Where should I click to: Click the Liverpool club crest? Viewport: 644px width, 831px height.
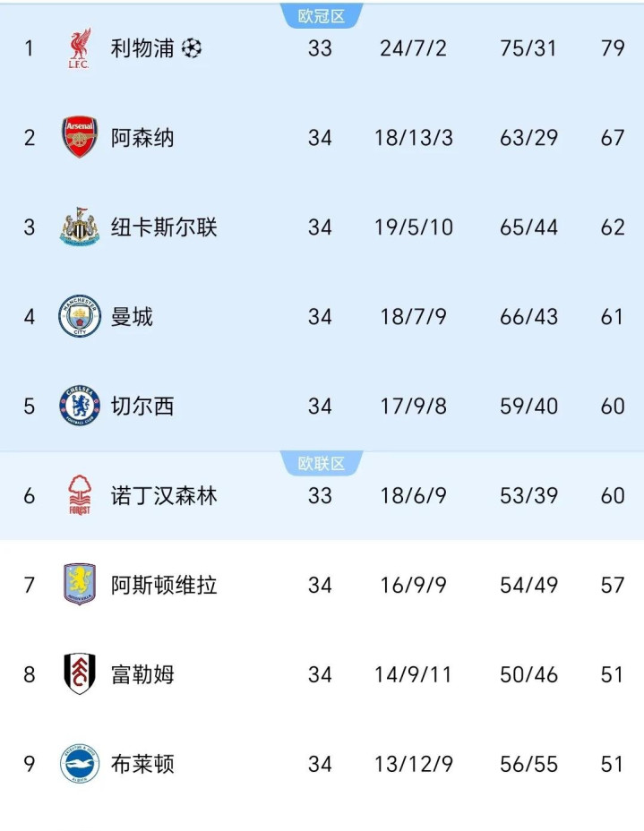(80, 48)
